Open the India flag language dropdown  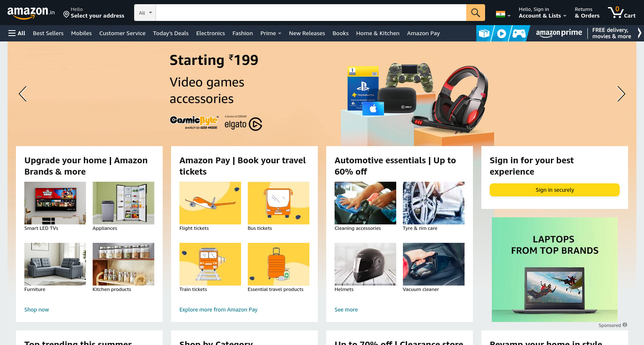pyautogui.click(x=503, y=14)
